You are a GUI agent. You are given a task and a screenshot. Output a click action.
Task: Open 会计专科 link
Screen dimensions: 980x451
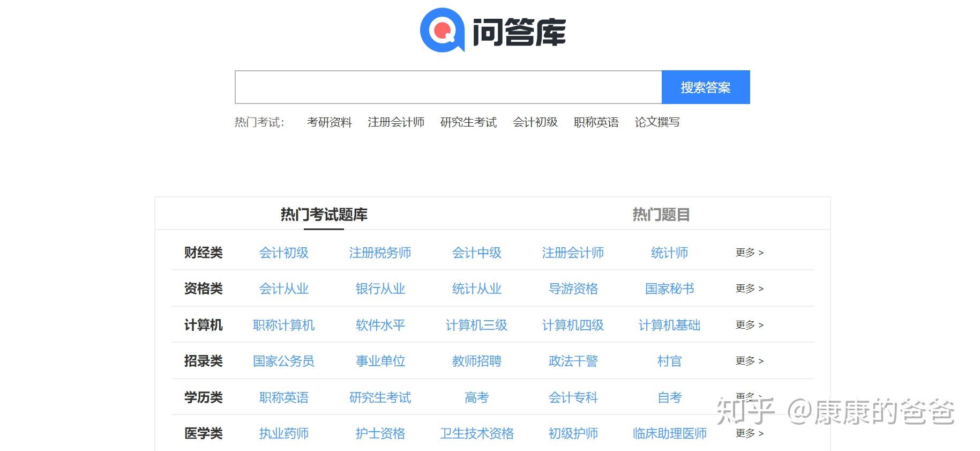pos(573,397)
